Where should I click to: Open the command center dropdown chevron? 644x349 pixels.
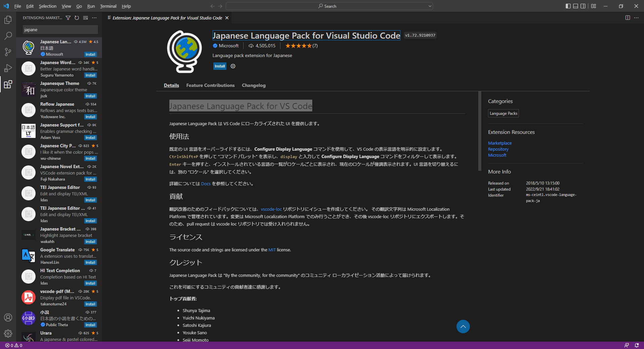pos(430,6)
